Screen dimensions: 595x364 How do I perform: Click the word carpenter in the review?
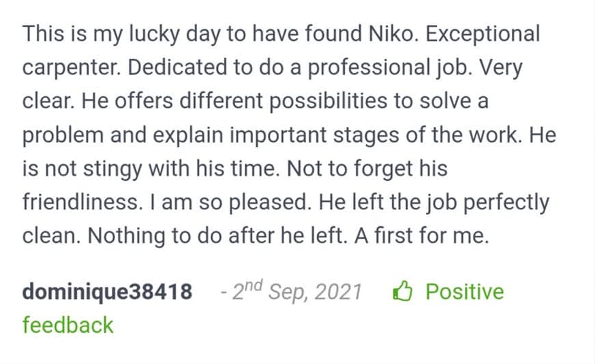(x=71, y=67)
